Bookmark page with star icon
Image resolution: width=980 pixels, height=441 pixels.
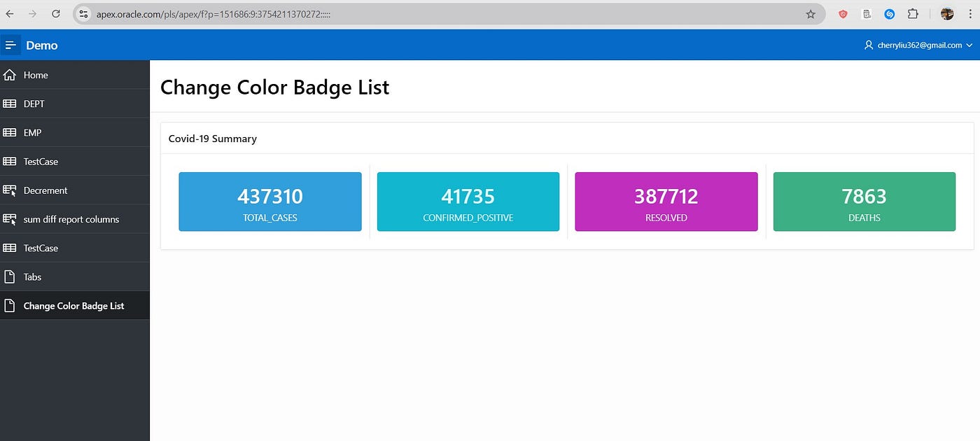[x=811, y=14]
